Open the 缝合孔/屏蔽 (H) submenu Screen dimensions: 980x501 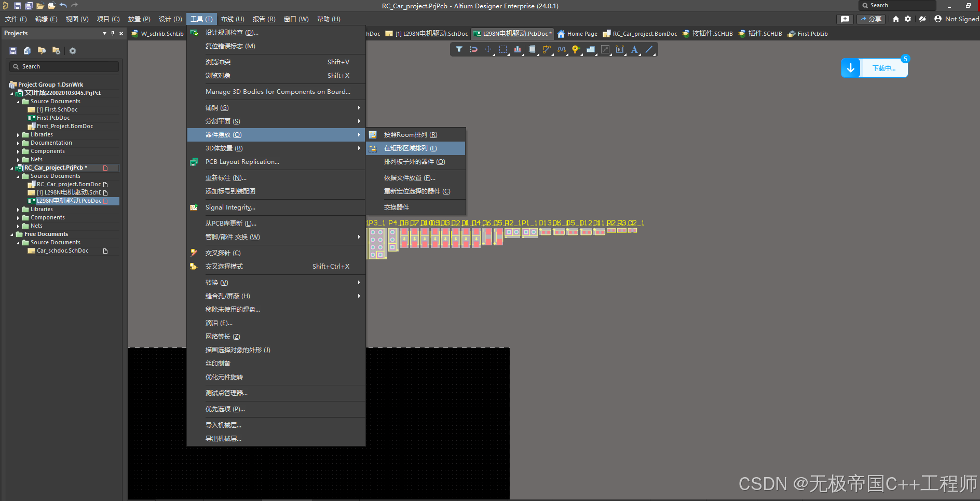point(276,296)
